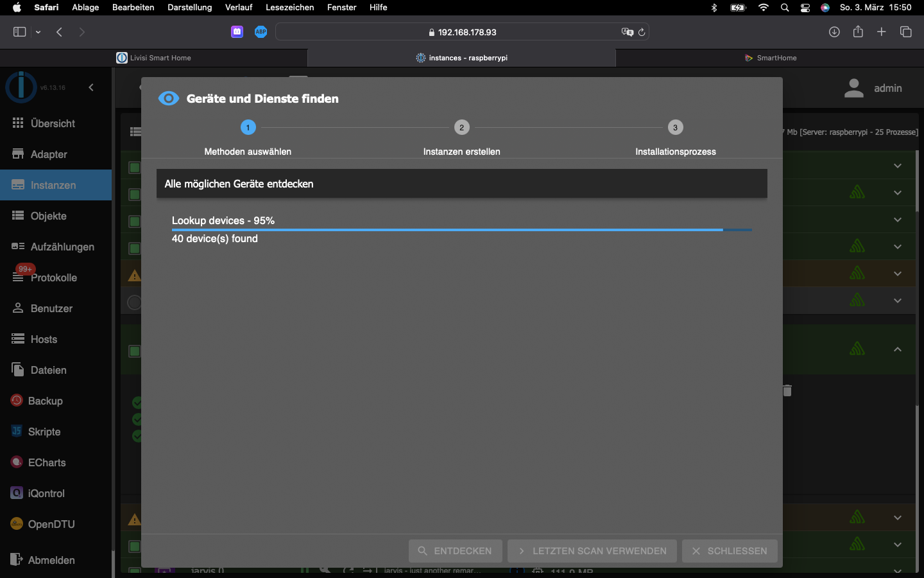Switch to the SmartHome tab
924x578 pixels.
[x=770, y=58]
